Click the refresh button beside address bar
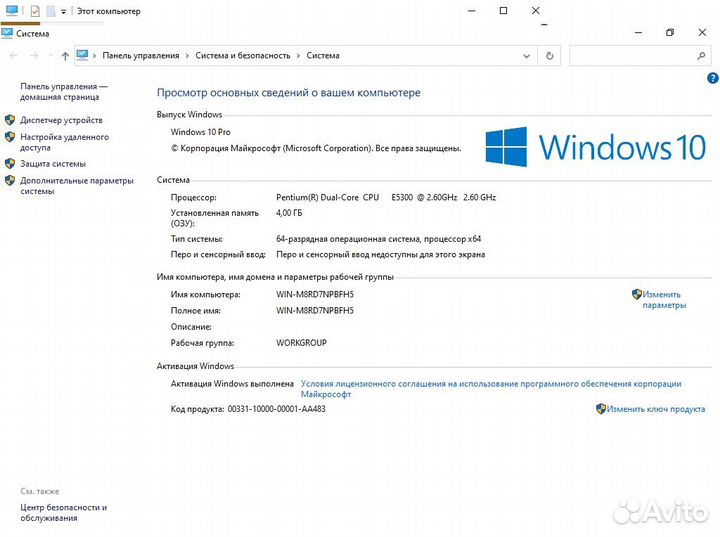 (x=550, y=56)
